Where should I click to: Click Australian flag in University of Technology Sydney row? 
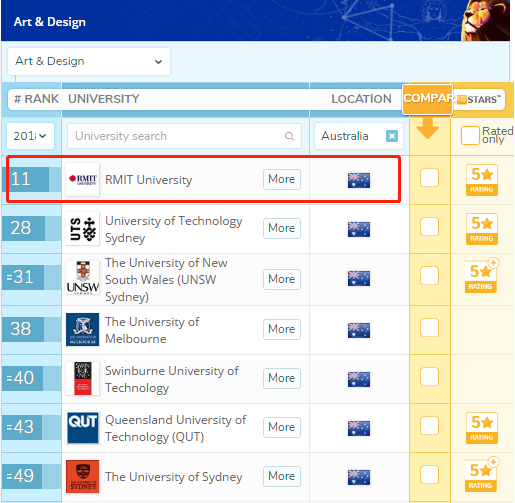359,229
